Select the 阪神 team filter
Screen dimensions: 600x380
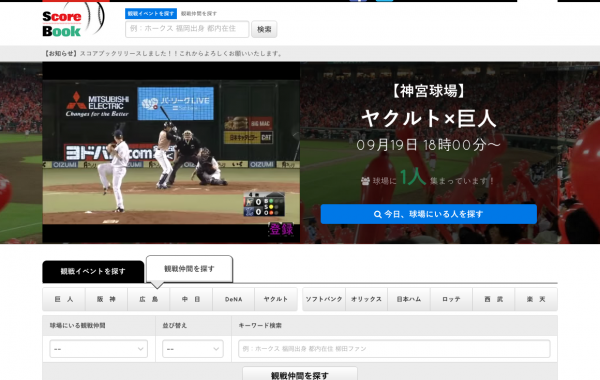pos(106,299)
